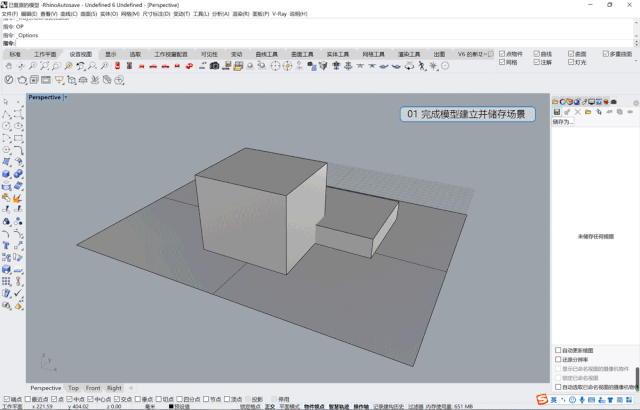Screen dimensions: 640x410
Task: Expand the selection filter panel arrow
Action: (x=636, y=61)
